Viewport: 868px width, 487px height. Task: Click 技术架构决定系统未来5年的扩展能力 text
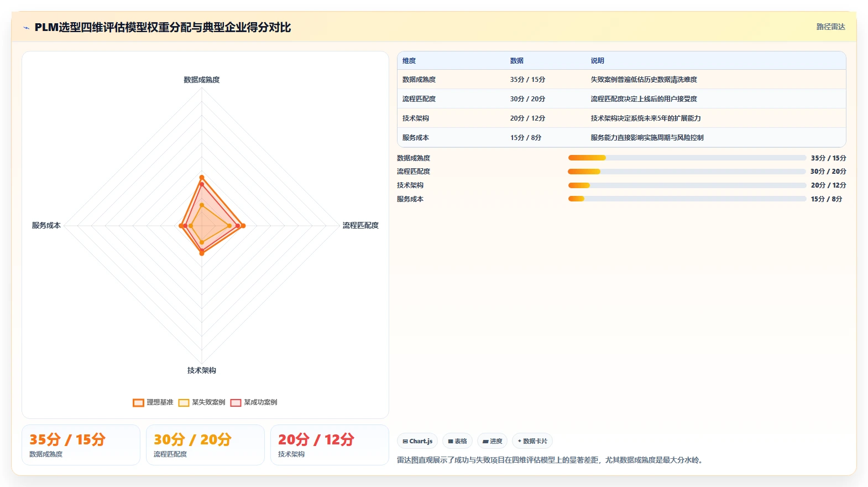pyautogui.click(x=646, y=118)
